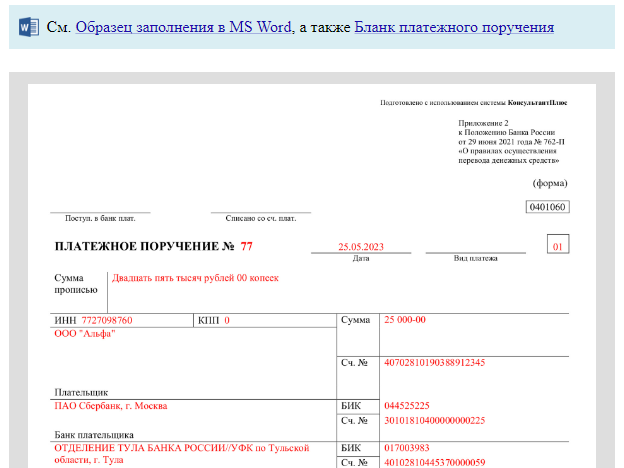Click recipient bank БИК 017003983
The image size is (624, 468).
pyautogui.click(x=407, y=448)
